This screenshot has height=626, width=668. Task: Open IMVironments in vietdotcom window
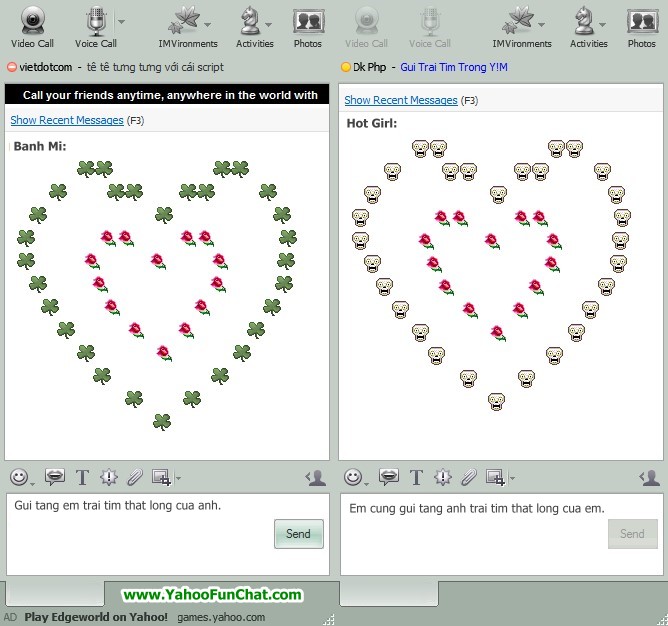point(187,26)
